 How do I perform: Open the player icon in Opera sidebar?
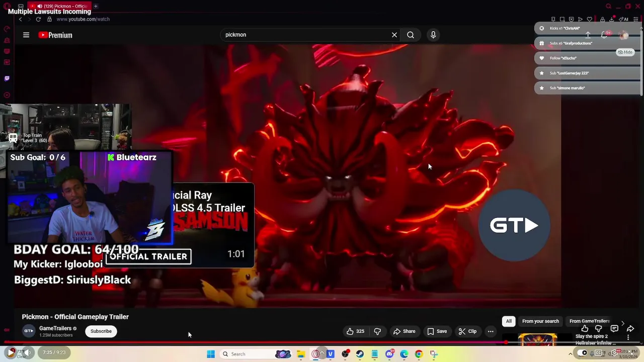[x=7, y=95]
